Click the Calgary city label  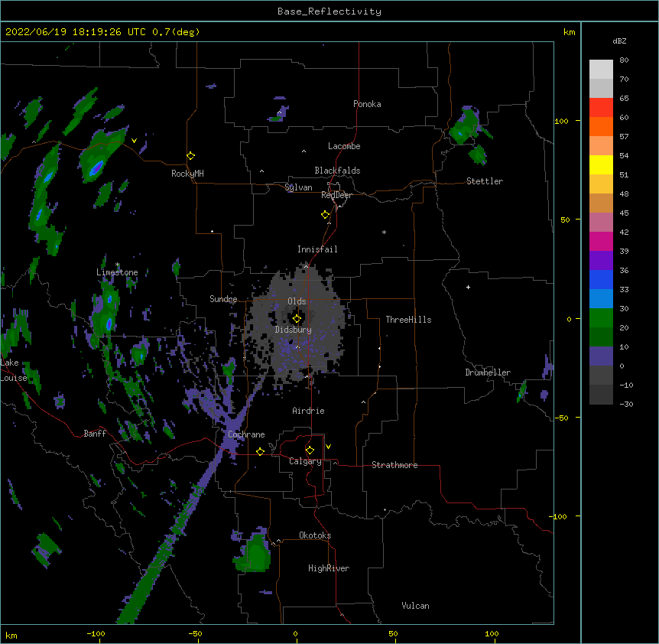(x=305, y=461)
